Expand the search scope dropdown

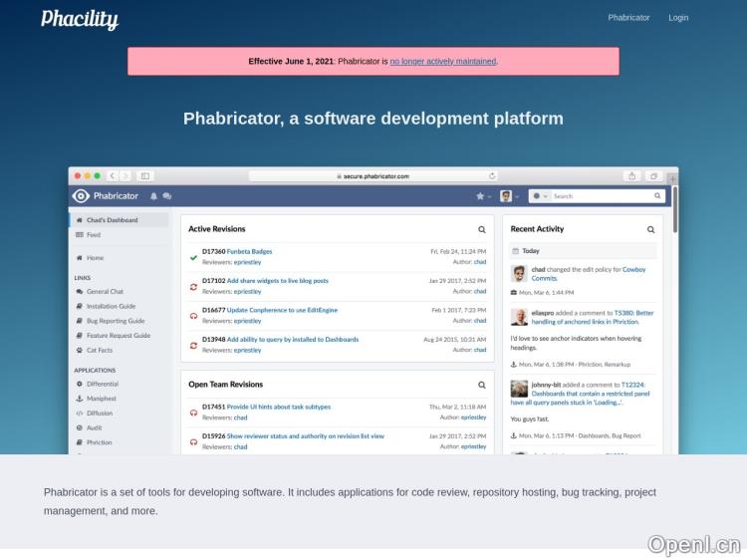point(539,196)
